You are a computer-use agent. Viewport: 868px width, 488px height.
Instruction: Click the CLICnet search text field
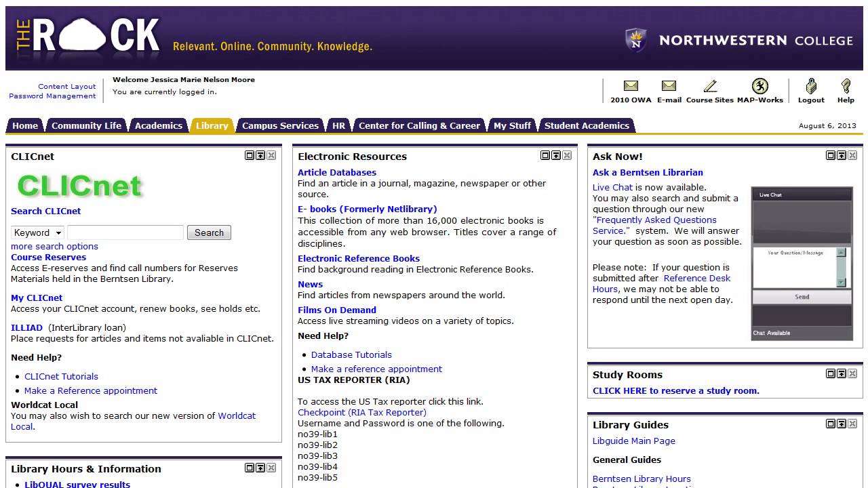coord(125,232)
